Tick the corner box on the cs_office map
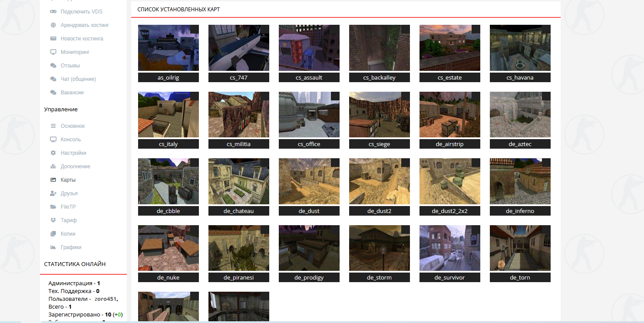The height and width of the screenshot is (323, 644). 335,96
